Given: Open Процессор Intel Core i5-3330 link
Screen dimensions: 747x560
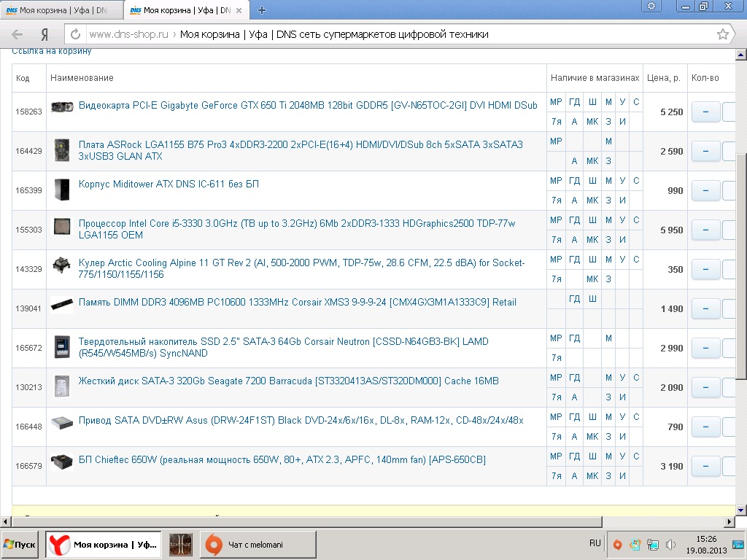Looking at the screenshot, I should pos(297,229).
